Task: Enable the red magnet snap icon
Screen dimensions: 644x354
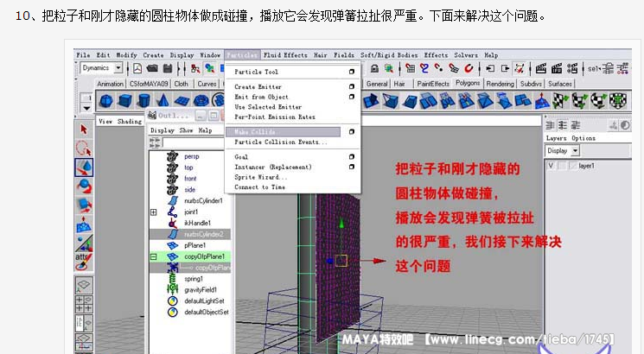Action: 469,68
